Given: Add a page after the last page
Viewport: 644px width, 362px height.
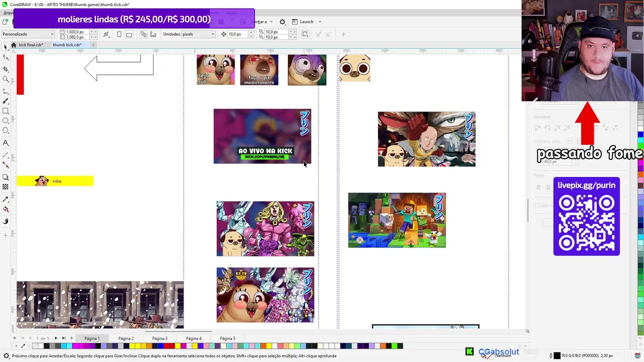Looking at the screenshot, I should (x=71, y=338).
